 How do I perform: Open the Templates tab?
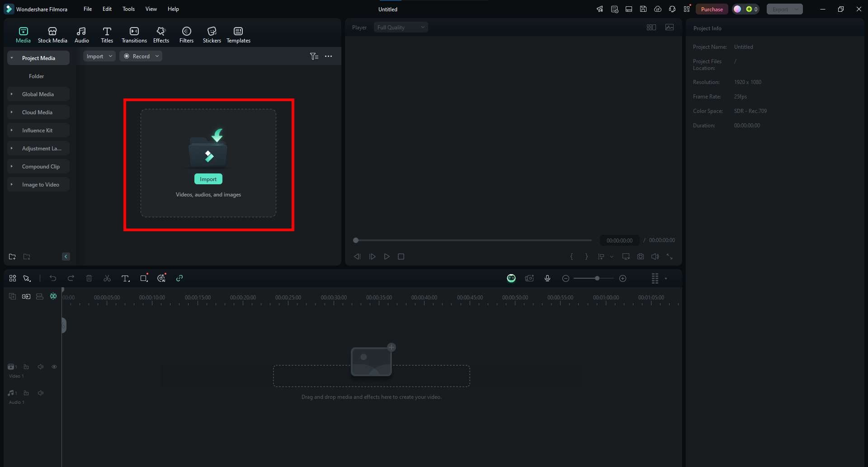[238, 35]
